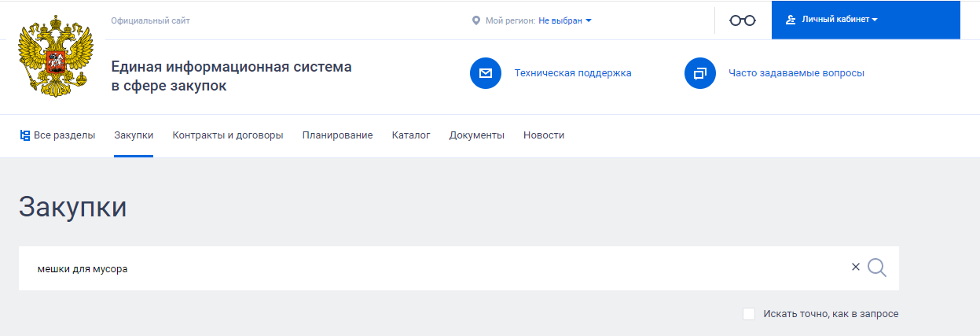Open the Все разделы menu
Screen dimensions: 980x336
[x=57, y=135]
